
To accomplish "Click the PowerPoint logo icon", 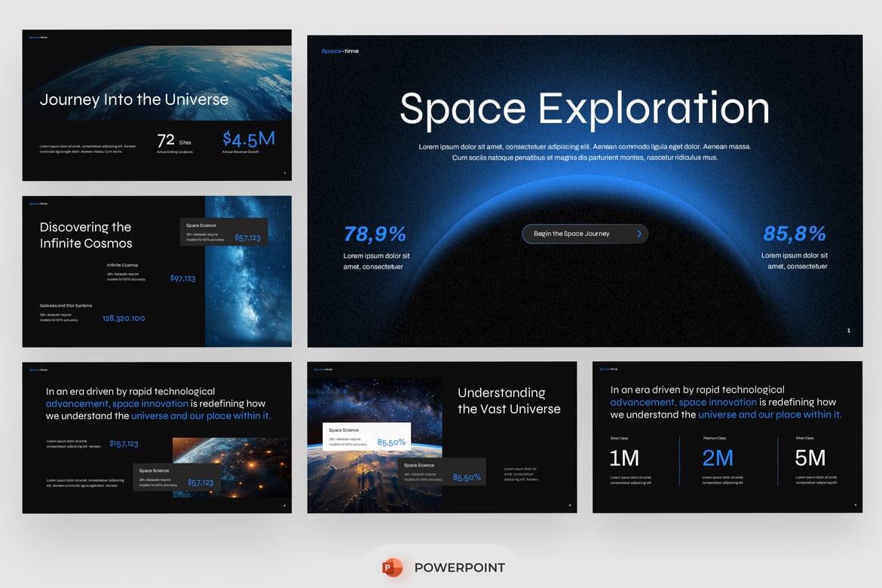I will [x=392, y=567].
